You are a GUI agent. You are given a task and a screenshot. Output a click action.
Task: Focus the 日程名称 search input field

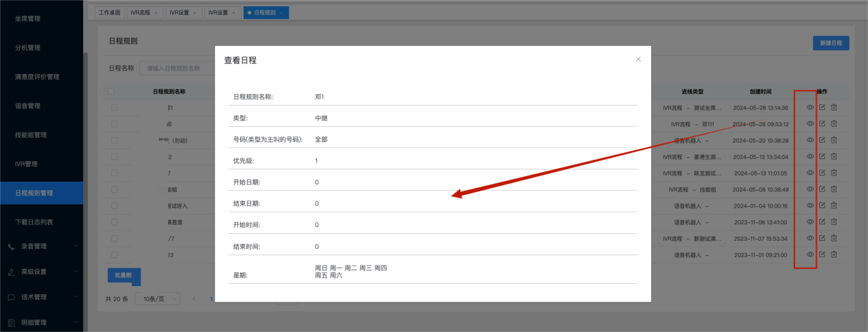(x=177, y=68)
